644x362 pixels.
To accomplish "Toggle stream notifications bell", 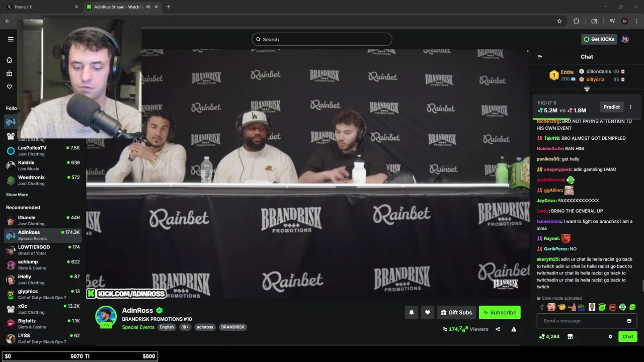I will [412, 312].
